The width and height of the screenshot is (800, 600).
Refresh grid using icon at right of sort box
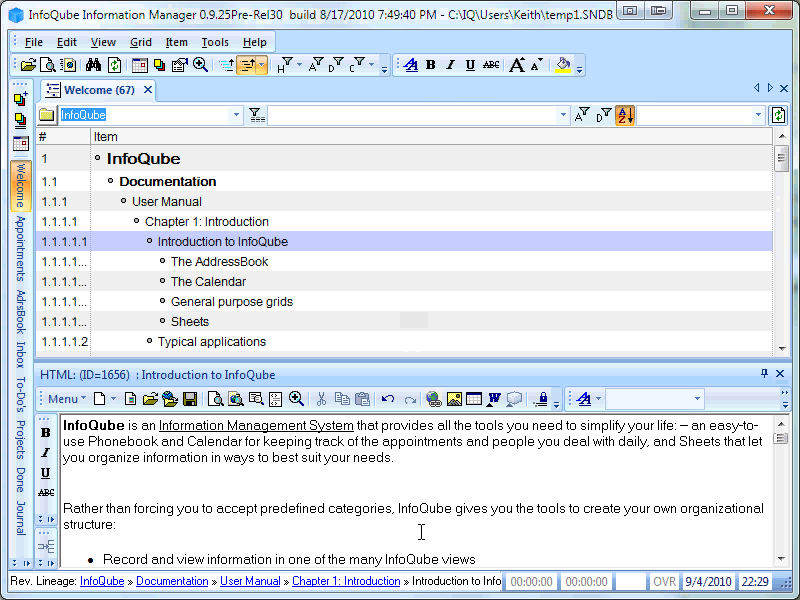pos(778,115)
